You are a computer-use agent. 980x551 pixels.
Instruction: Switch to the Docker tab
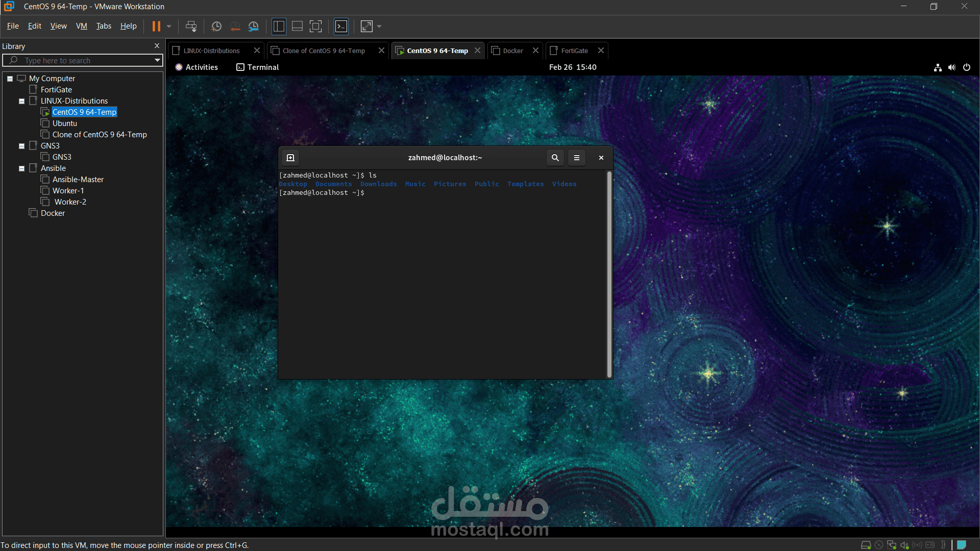(512, 51)
